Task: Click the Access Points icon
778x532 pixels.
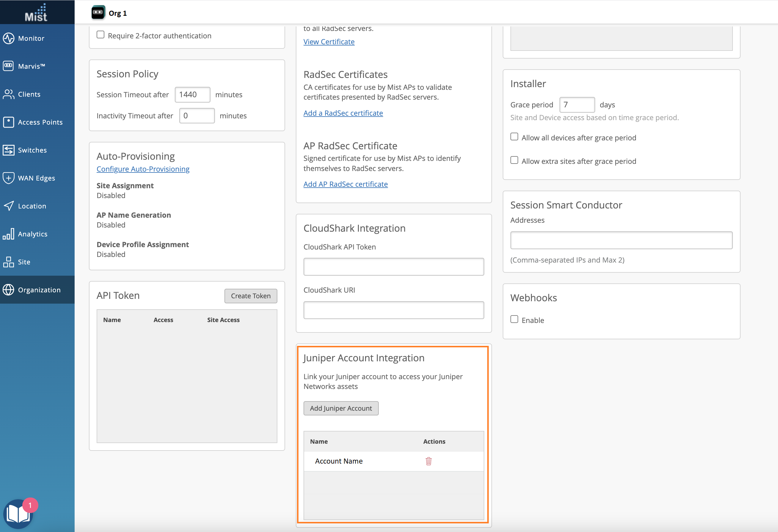Action: [9, 122]
